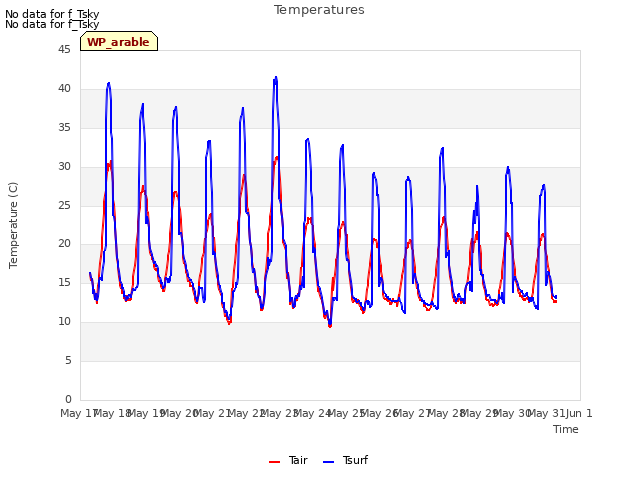640x480 pixels.
Task: Click the '40' y-axis tick value
Action: click(64, 88)
